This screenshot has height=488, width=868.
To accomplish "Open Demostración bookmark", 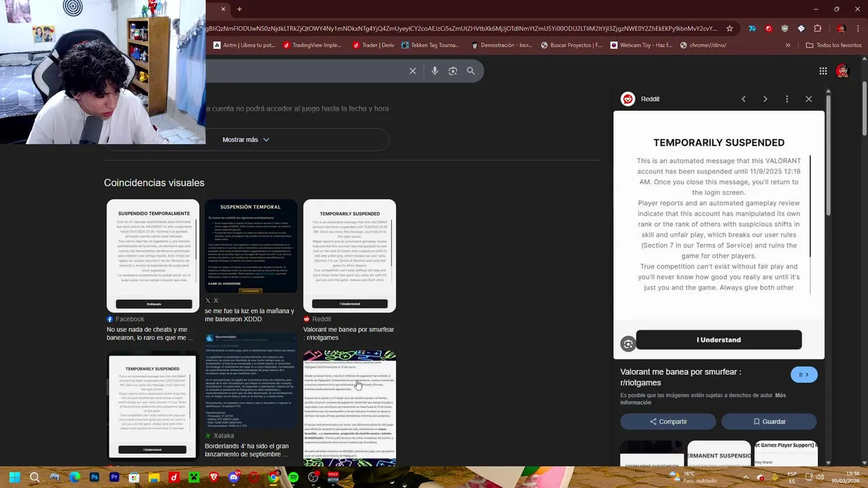I will pyautogui.click(x=502, y=45).
